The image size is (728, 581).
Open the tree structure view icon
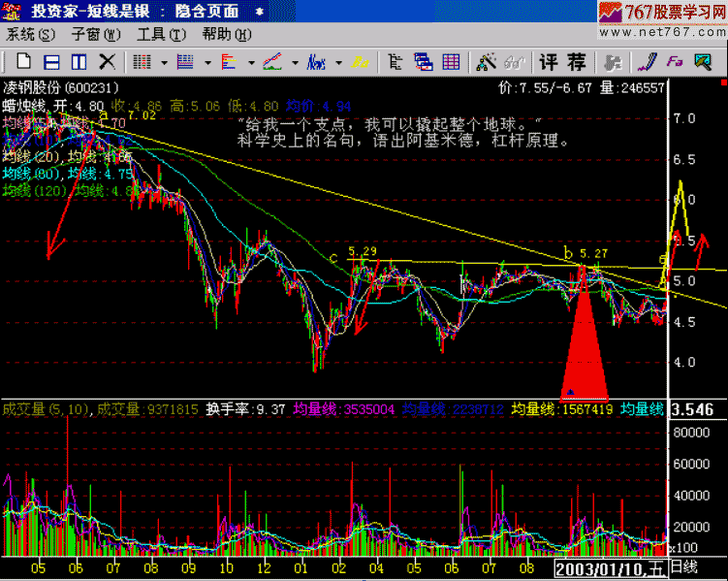point(395,63)
